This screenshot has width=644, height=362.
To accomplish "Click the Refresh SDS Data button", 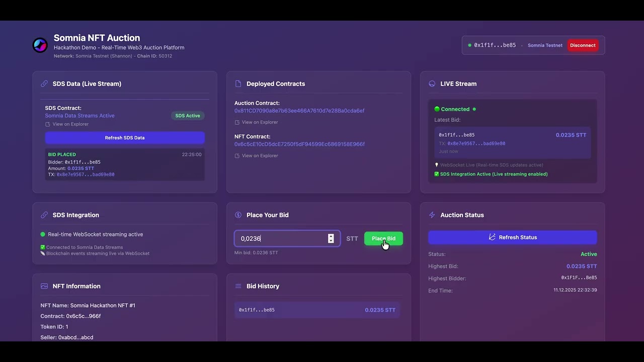I will pyautogui.click(x=125, y=138).
